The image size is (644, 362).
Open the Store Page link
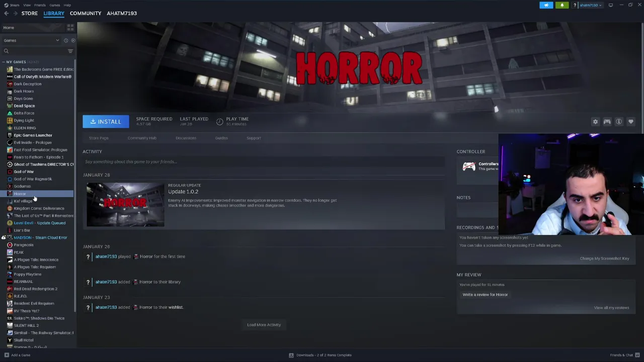99,138
